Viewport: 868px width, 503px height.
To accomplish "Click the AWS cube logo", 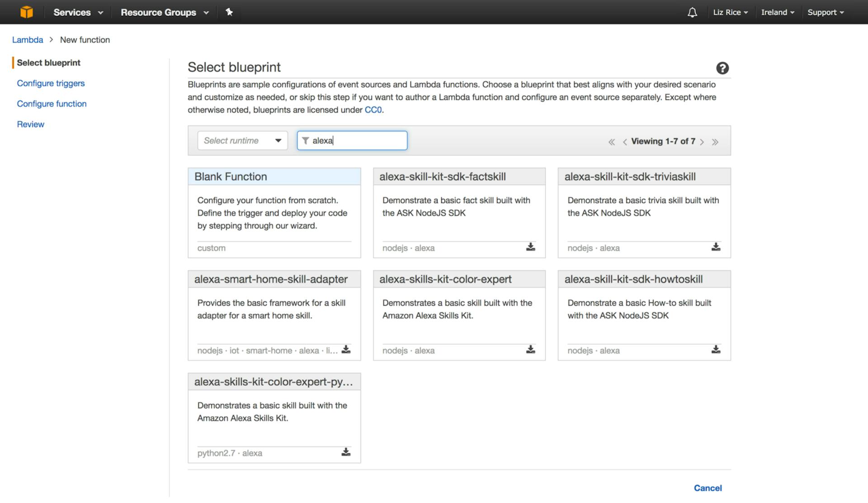I will pos(27,12).
